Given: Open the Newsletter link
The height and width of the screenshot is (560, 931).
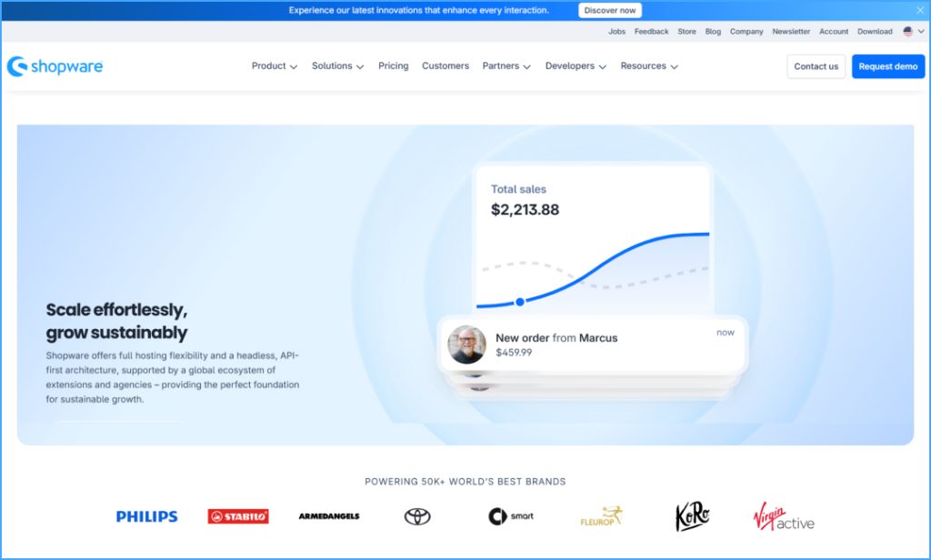Looking at the screenshot, I should click(791, 31).
